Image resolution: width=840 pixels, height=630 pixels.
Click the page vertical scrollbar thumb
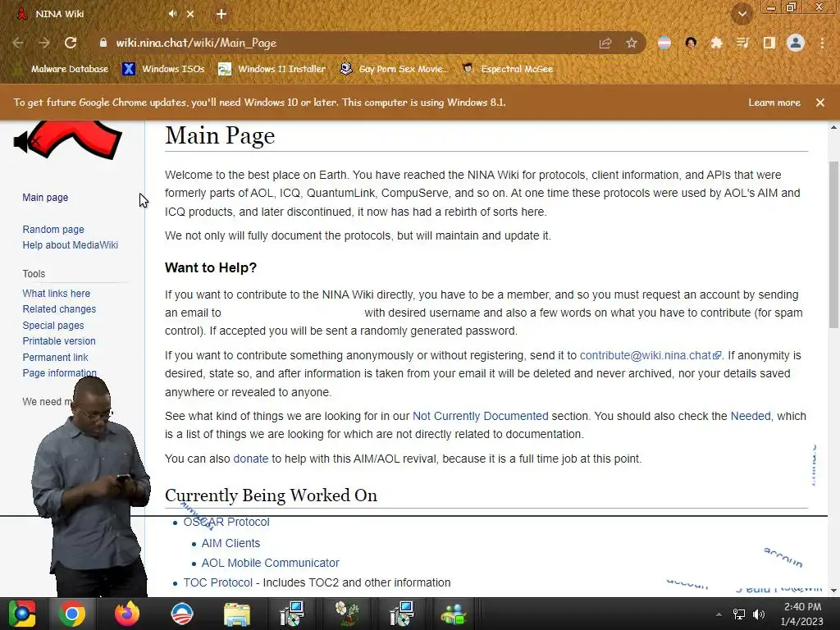(x=833, y=244)
